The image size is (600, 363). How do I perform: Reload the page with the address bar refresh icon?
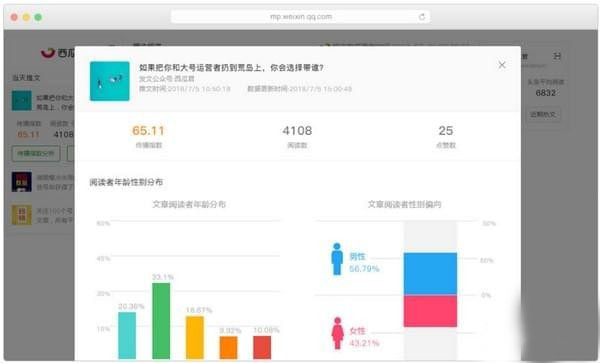coord(422,17)
